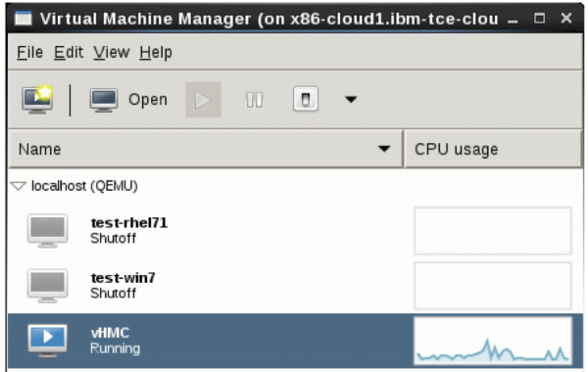Select the test-win7 monitor icon
This screenshot has width=588, height=372.
coord(48,286)
